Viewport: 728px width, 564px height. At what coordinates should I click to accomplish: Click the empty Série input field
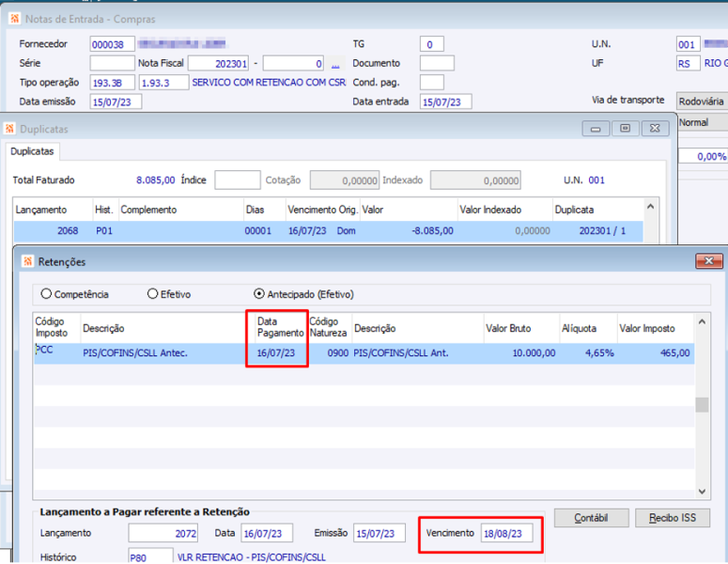[112, 63]
